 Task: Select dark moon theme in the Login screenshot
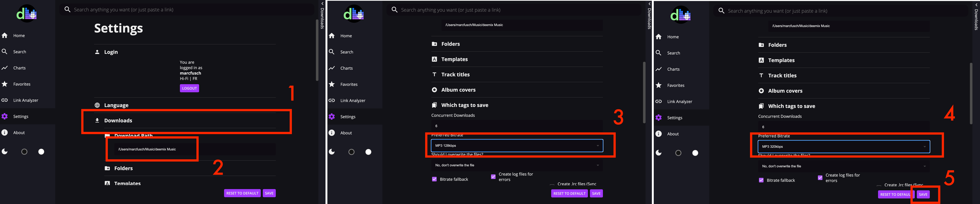coord(5,152)
